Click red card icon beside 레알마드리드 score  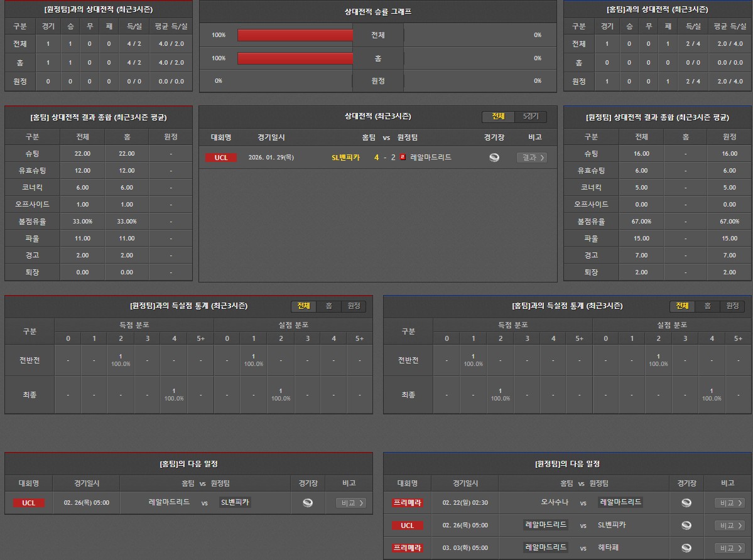[403, 158]
